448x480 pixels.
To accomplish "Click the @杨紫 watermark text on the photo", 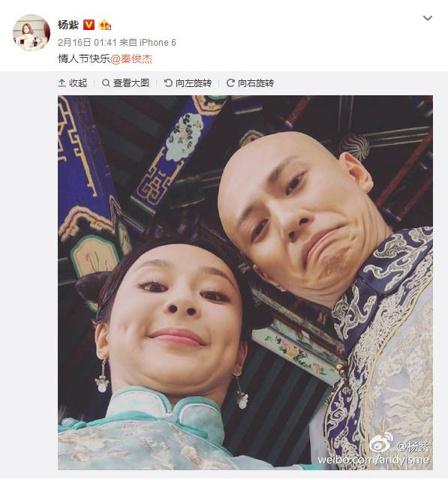I will [413, 447].
